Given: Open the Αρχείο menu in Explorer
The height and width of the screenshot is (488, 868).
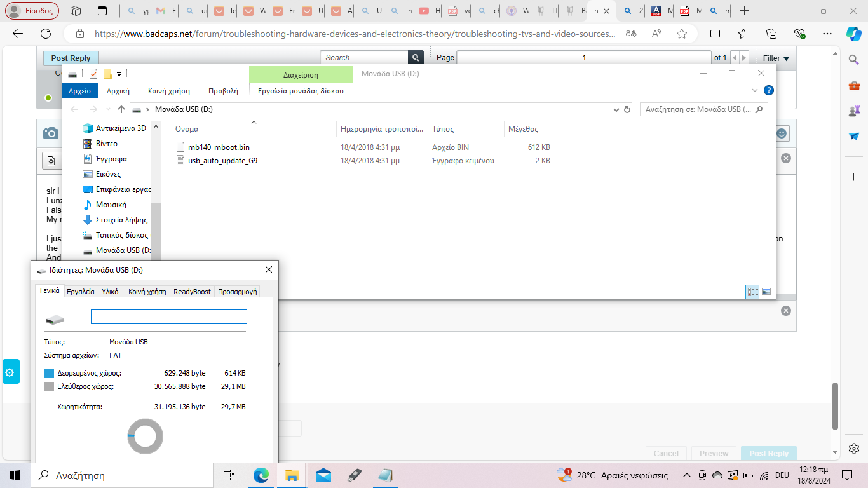Looking at the screenshot, I should [79, 91].
